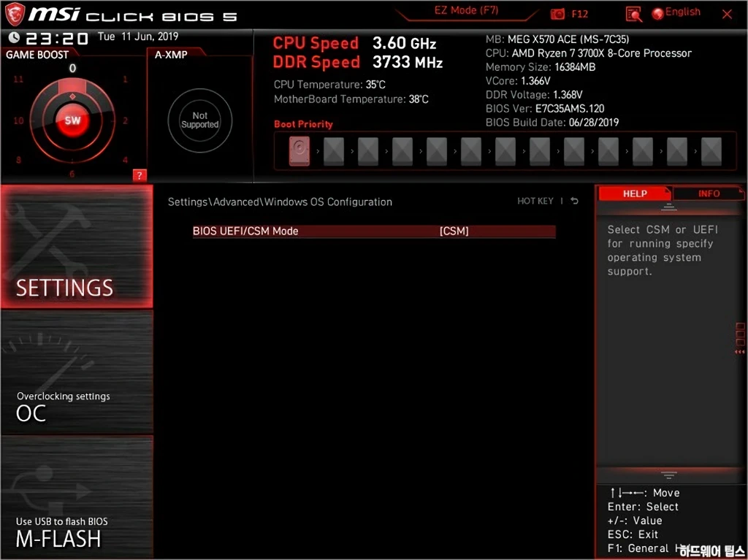Image resolution: width=748 pixels, height=560 pixels.
Task: Click the Boot Priority label
Action: [303, 124]
